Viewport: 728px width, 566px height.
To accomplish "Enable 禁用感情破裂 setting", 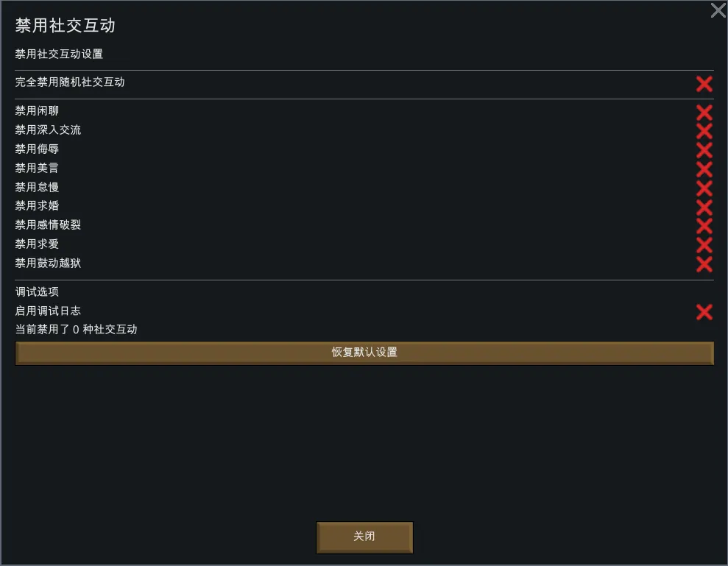I will tap(704, 226).
